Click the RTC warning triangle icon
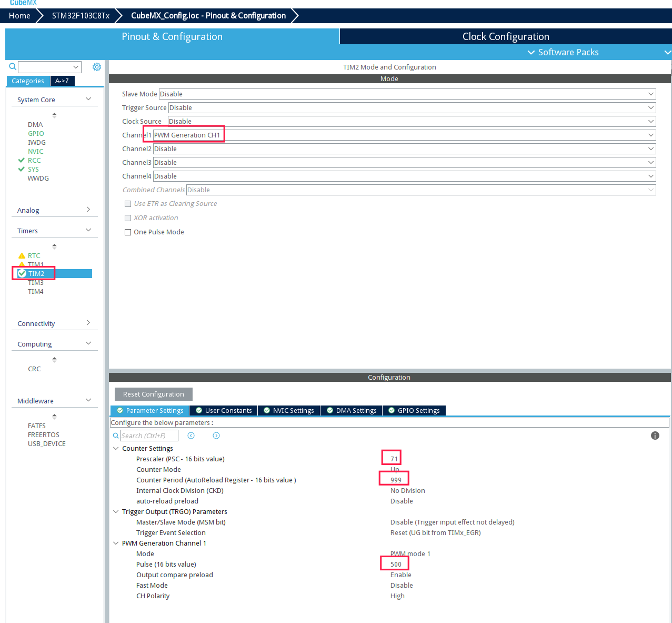672x623 pixels. (22, 256)
